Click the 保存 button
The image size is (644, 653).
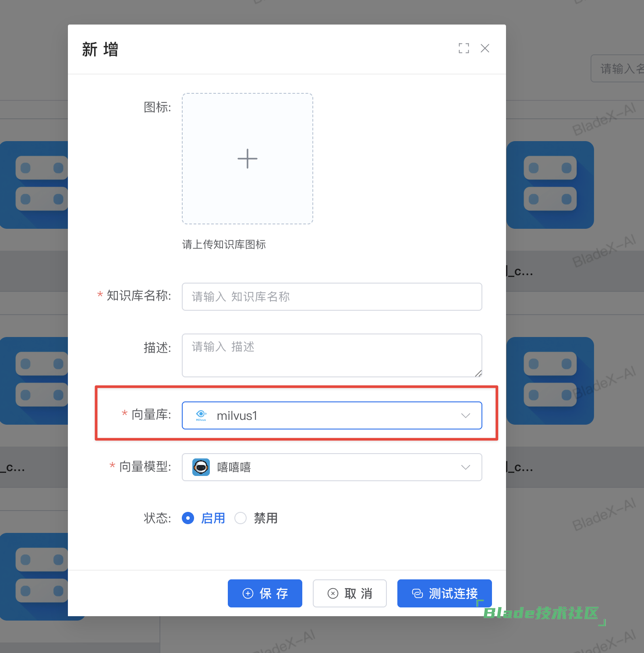[x=265, y=593]
